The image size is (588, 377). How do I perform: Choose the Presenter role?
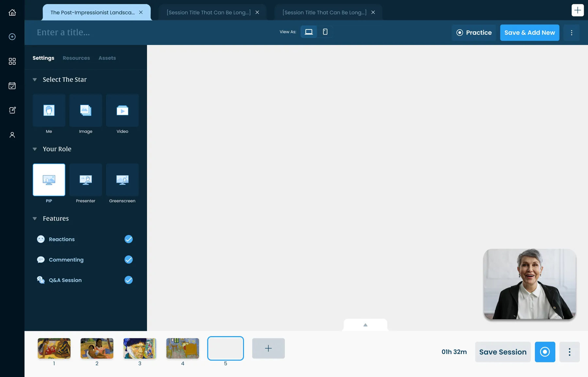point(86,180)
